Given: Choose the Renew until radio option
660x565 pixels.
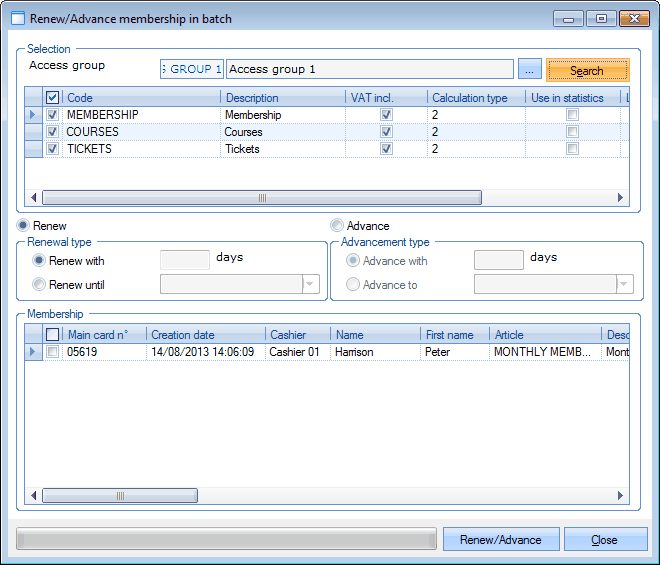Looking at the screenshot, I should click(39, 285).
